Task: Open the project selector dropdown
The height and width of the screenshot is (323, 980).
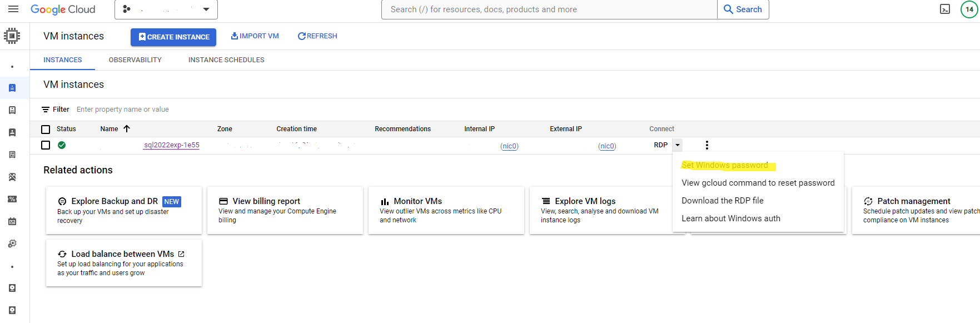Action: (166, 9)
